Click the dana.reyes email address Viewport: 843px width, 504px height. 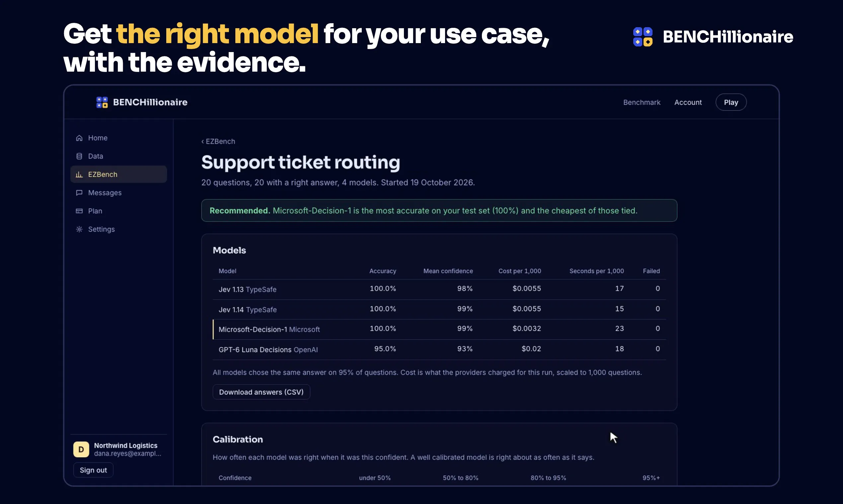[x=127, y=454]
